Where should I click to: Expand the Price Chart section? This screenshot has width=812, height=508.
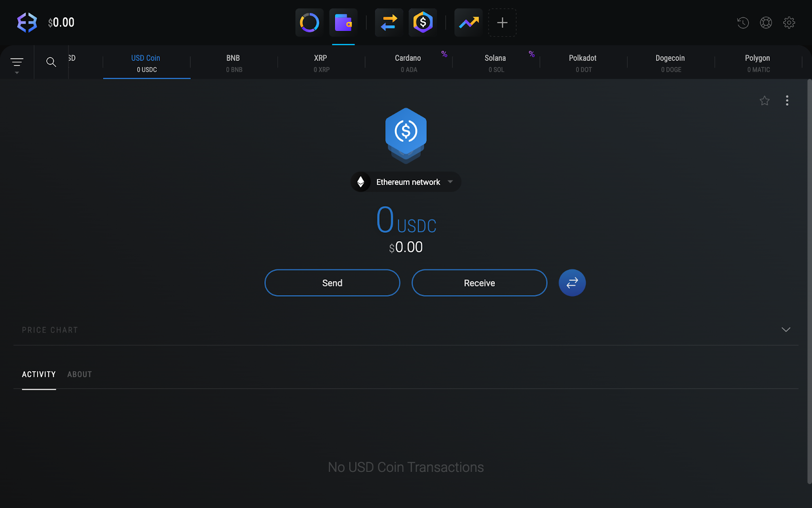tap(786, 330)
